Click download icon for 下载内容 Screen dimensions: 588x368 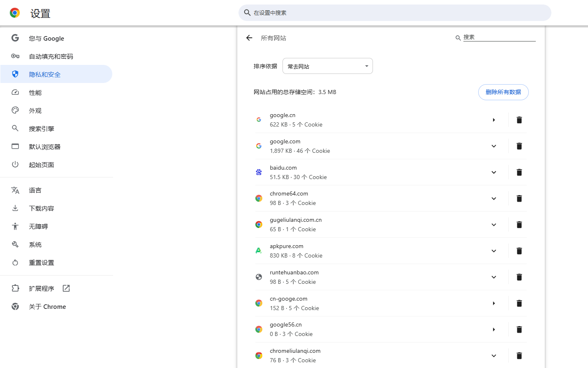click(x=15, y=208)
